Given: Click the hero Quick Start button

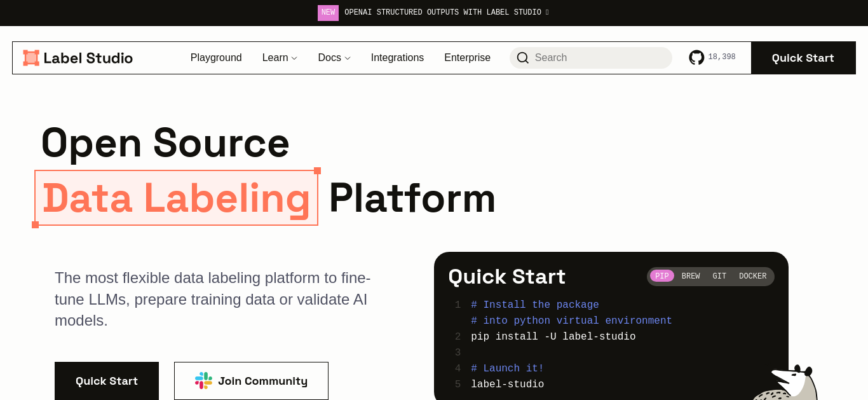Looking at the screenshot, I should pos(107,381).
